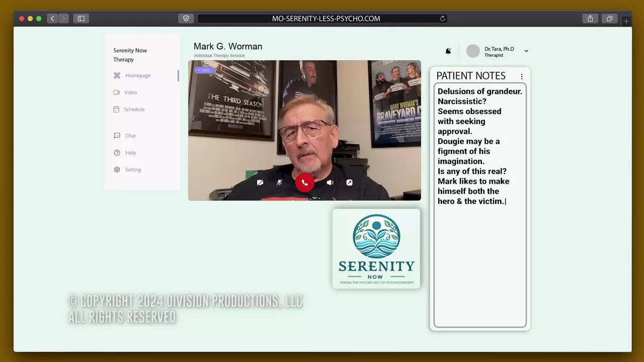Open Chat from the sidebar
Image resolution: width=644 pixels, height=362 pixels.
click(130, 136)
